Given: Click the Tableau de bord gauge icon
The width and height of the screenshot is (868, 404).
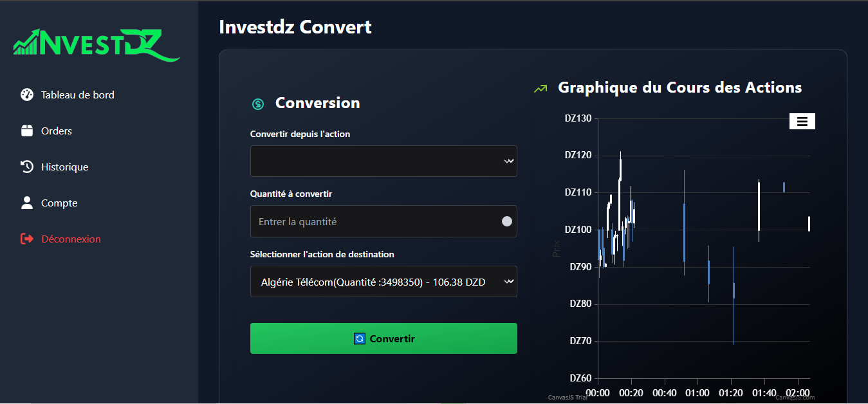Looking at the screenshot, I should pos(27,95).
